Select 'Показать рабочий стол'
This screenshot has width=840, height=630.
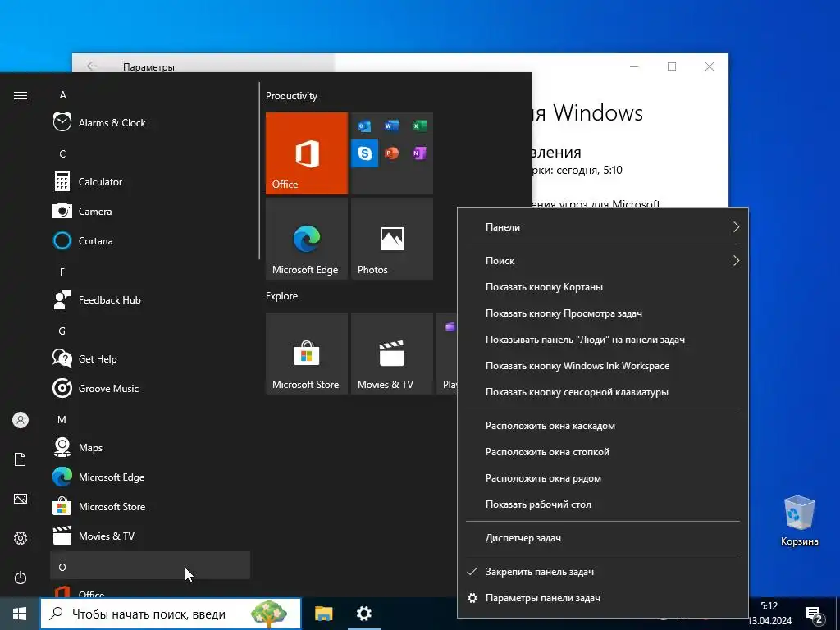(603, 504)
